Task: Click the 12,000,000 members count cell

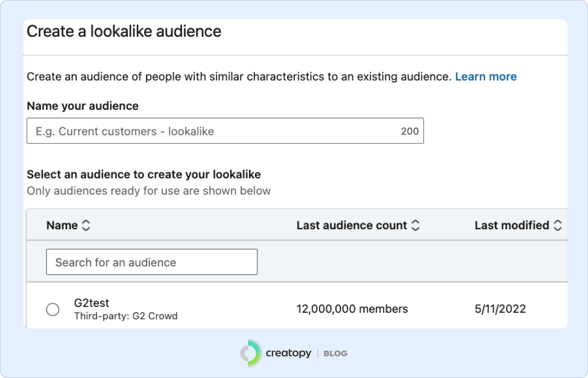Action: click(x=352, y=309)
